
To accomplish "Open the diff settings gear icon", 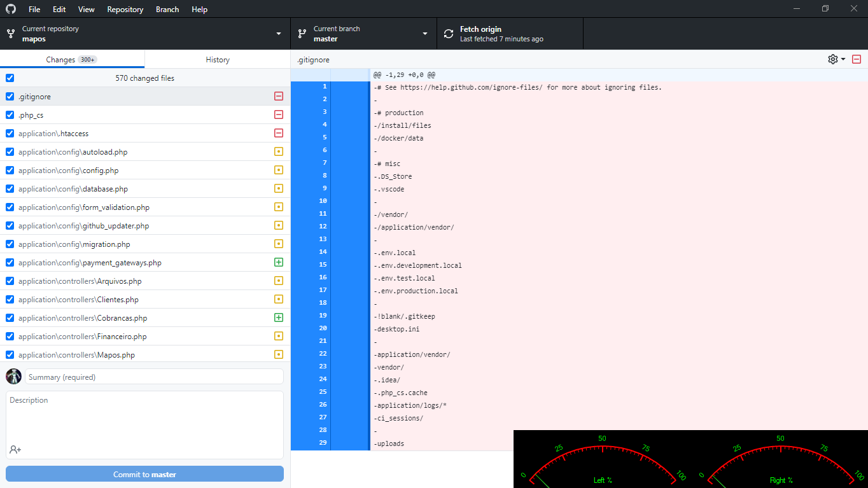I will coord(832,59).
